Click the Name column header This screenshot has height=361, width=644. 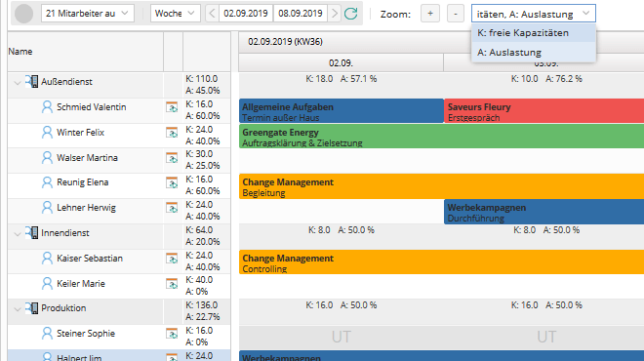coord(86,52)
